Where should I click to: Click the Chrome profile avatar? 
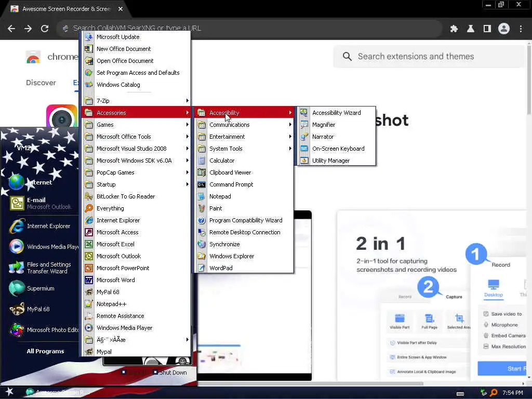coord(504,29)
